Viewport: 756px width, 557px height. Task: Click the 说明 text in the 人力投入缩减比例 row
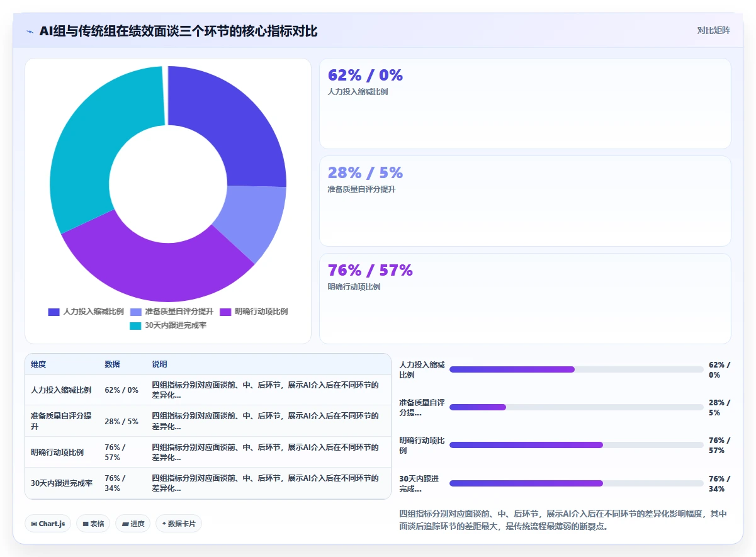[266, 390]
